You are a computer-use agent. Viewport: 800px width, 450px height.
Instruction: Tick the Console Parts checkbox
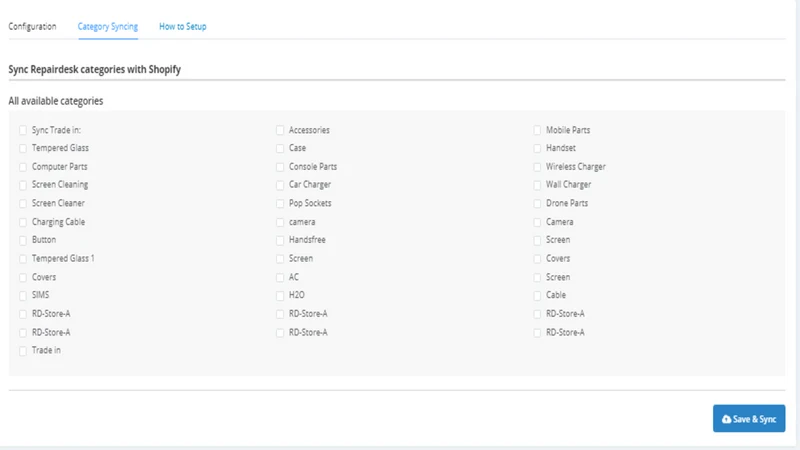pyautogui.click(x=280, y=167)
